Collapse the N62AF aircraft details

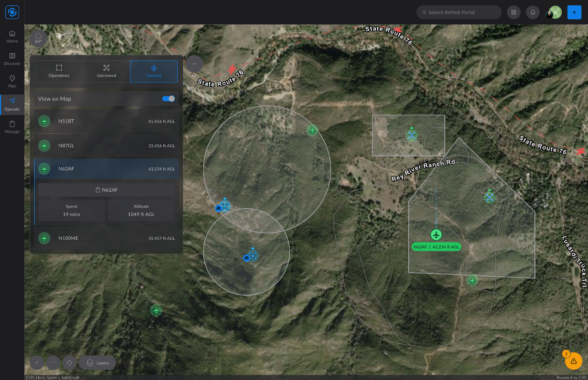106,169
